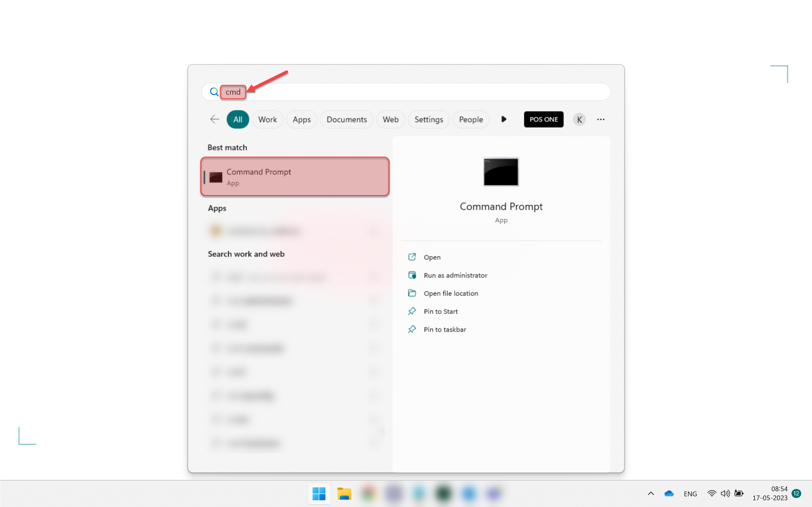
Task: Choose Open in the preview pane
Action: pos(432,257)
